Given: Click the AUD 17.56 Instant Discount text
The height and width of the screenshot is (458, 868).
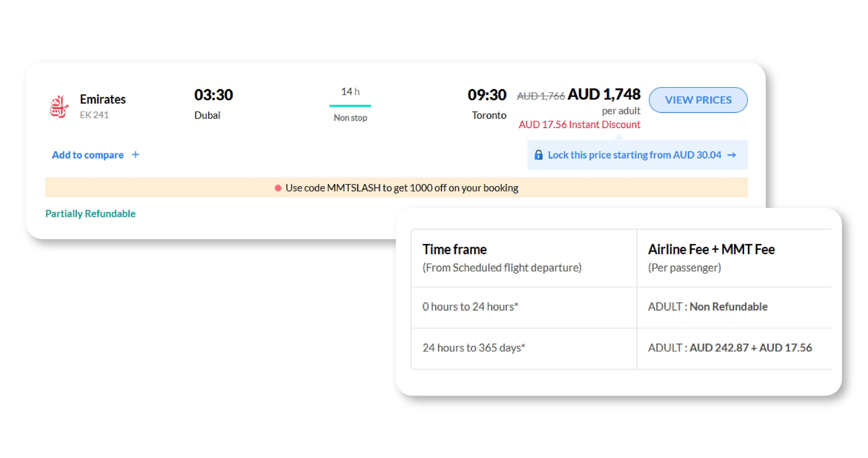Looking at the screenshot, I should coord(579,125).
